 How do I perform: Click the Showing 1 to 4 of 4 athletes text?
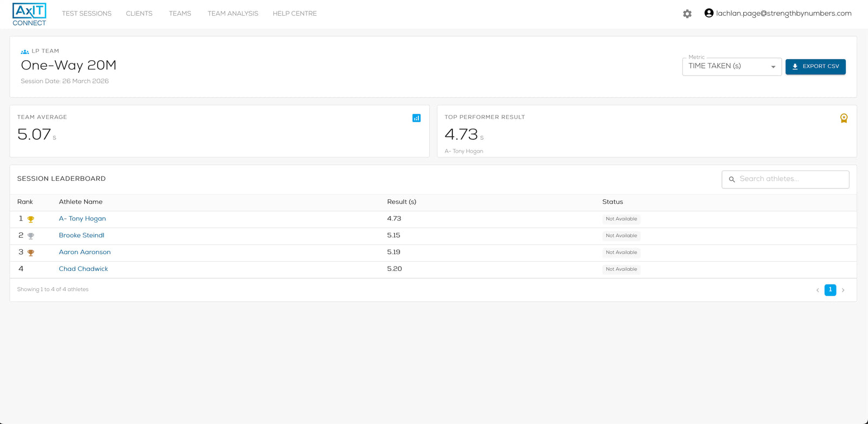pyautogui.click(x=53, y=290)
